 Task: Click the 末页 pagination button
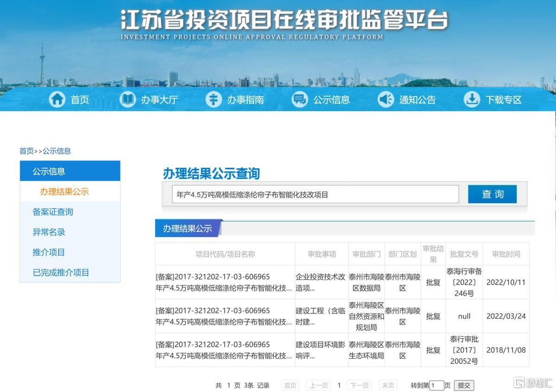[x=388, y=385]
